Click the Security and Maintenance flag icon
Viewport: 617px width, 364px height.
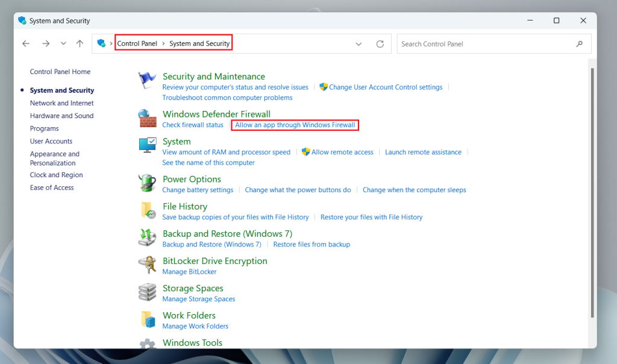(146, 78)
